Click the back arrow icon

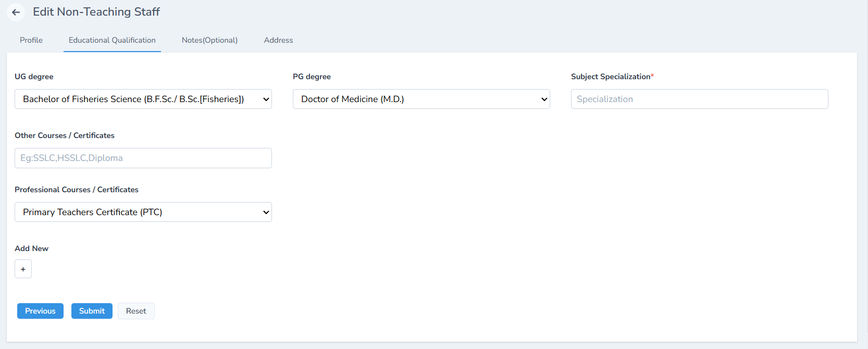click(16, 12)
